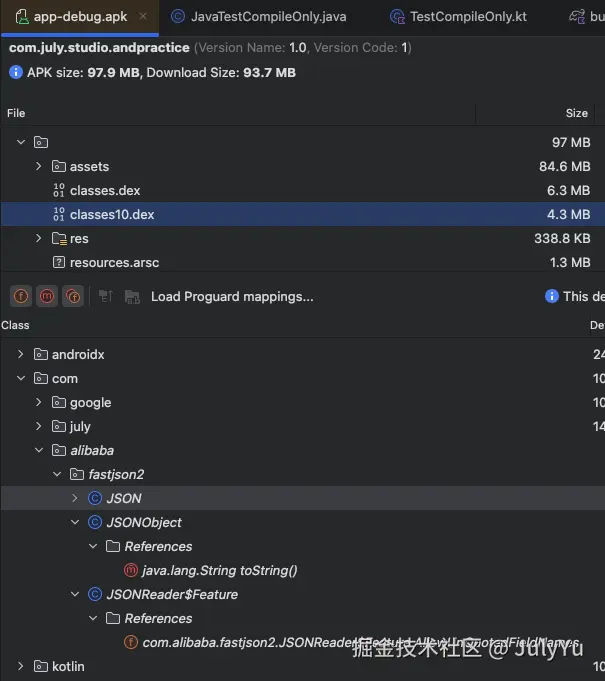Close the app-debug.apk tab
The width and height of the screenshot is (605, 681).
tap(143, 17)
